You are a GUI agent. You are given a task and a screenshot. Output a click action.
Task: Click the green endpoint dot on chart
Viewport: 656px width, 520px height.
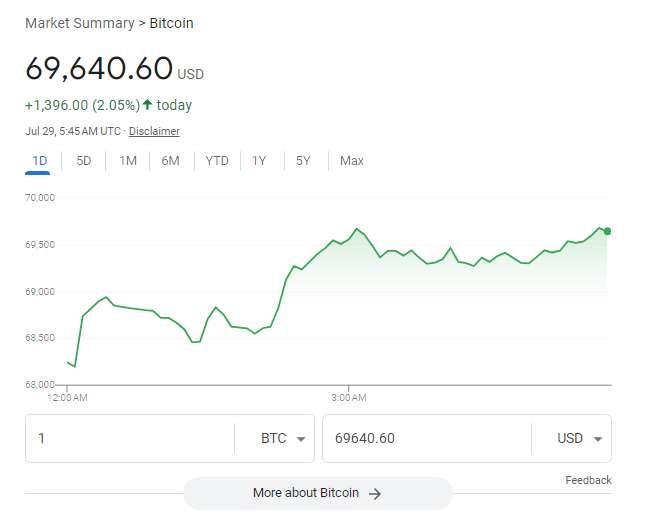click(x=607, y=231)
